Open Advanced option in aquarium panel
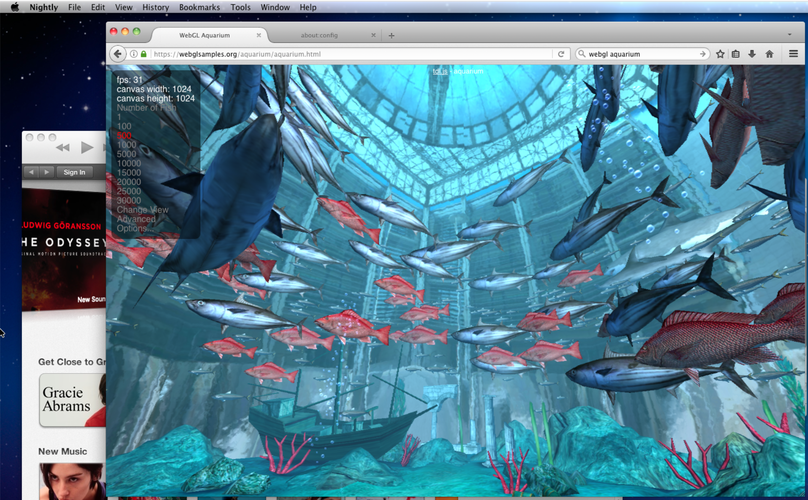This screenshot has height=500, width=808. tap(136, 219)
